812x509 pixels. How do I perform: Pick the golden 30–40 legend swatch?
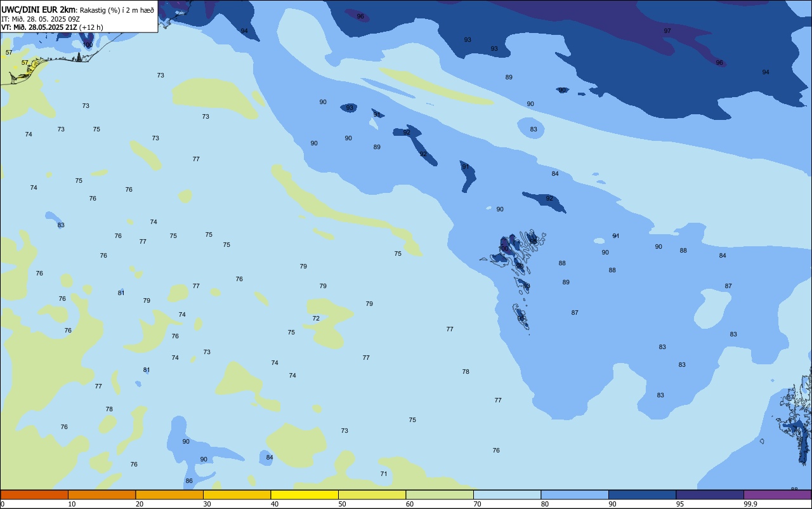click(x=237, y=494)
